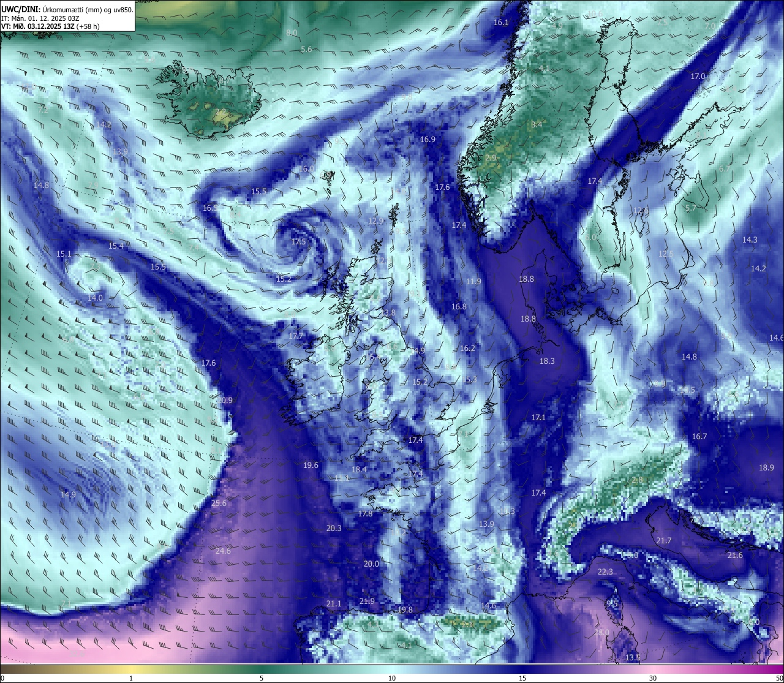Viewport: 784px width, 683px height.
Task: Click the '12.5' value over the Baltic
Action: click(x=666, y=254)
